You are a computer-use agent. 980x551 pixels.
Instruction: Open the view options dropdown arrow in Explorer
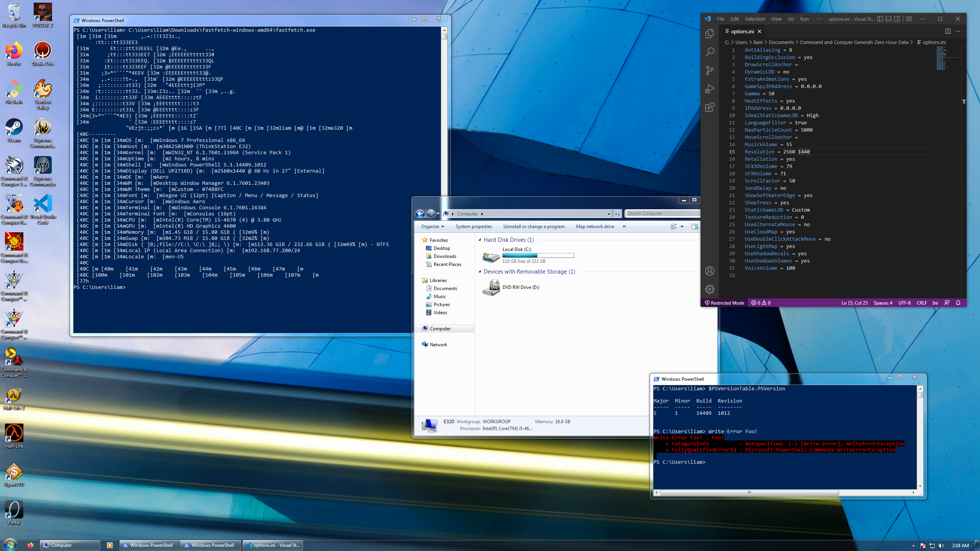click(682, 227)
